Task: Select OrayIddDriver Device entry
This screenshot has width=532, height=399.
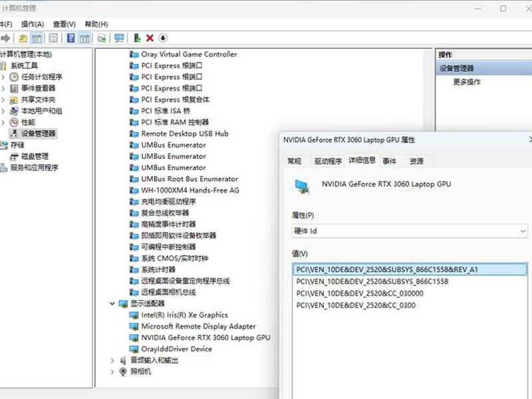Action: (177, 348)
